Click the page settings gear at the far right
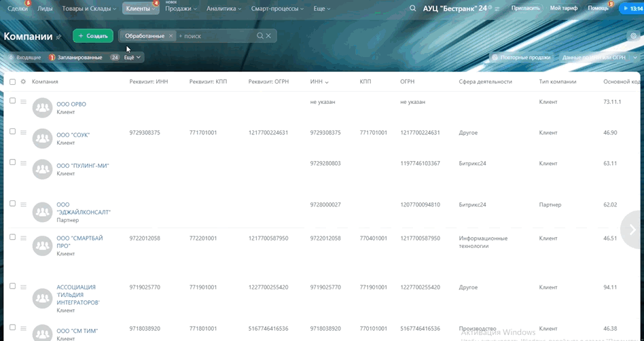The image size is (644, 341). tap(633, 36)
